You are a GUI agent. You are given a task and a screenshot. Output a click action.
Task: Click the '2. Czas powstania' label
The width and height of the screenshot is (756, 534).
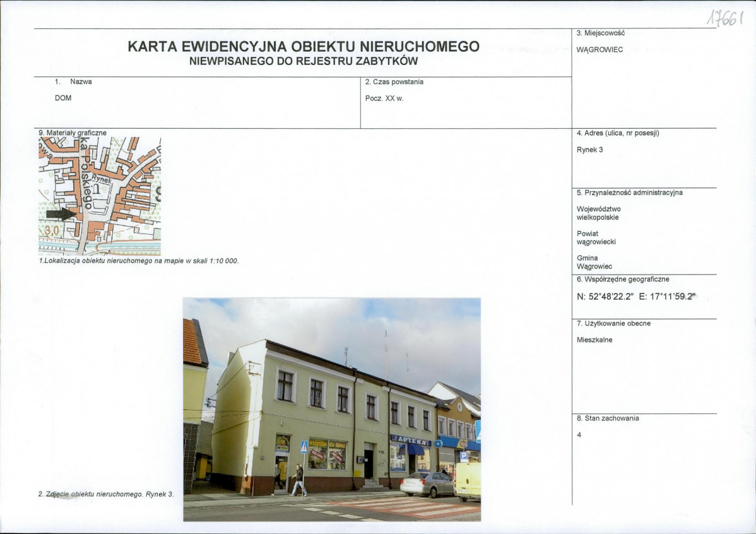click(394, 82)
